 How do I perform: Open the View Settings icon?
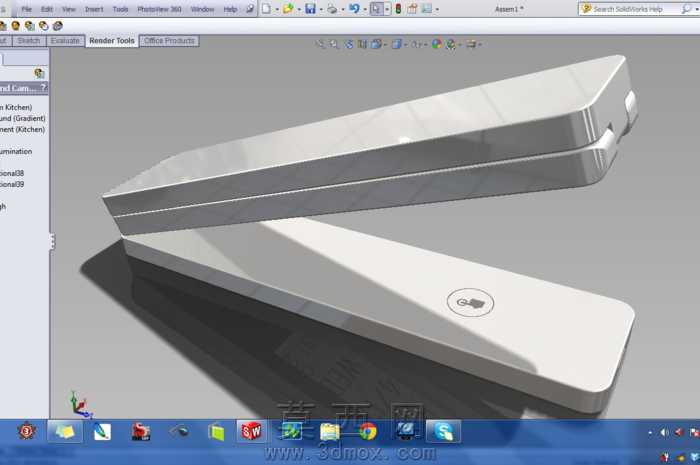471,44
